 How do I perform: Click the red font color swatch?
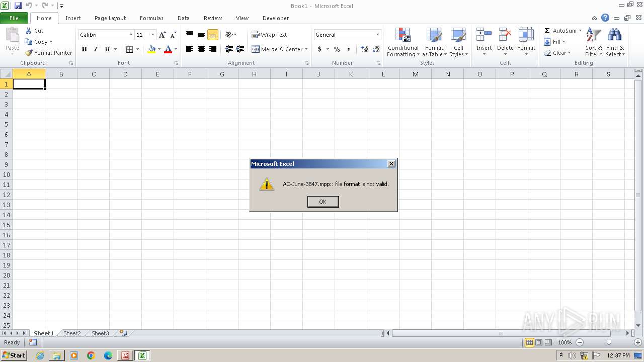point(168,49)
